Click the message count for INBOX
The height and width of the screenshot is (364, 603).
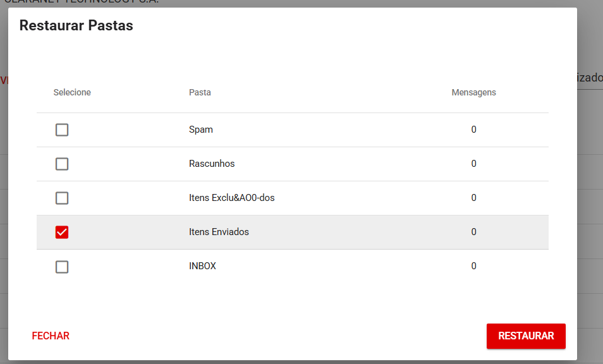[x=473, y=267]
